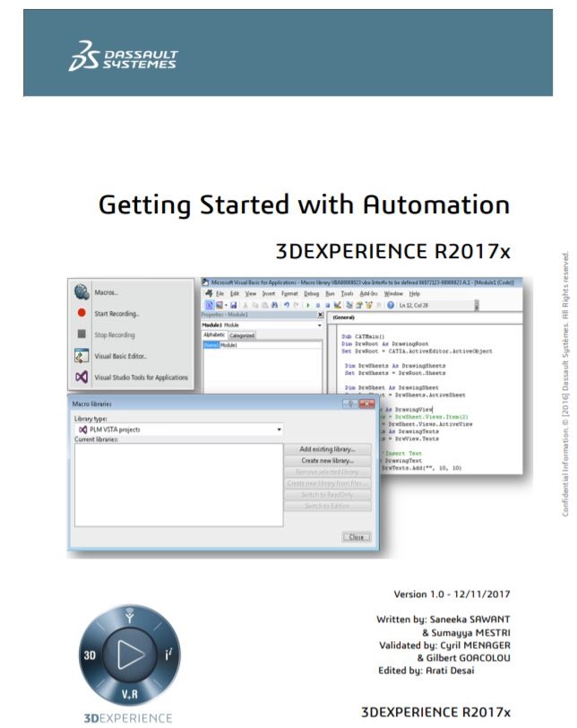Click the Project Explorer icon in VBA toolbar

pyautogui.click(x=349, y=305)
